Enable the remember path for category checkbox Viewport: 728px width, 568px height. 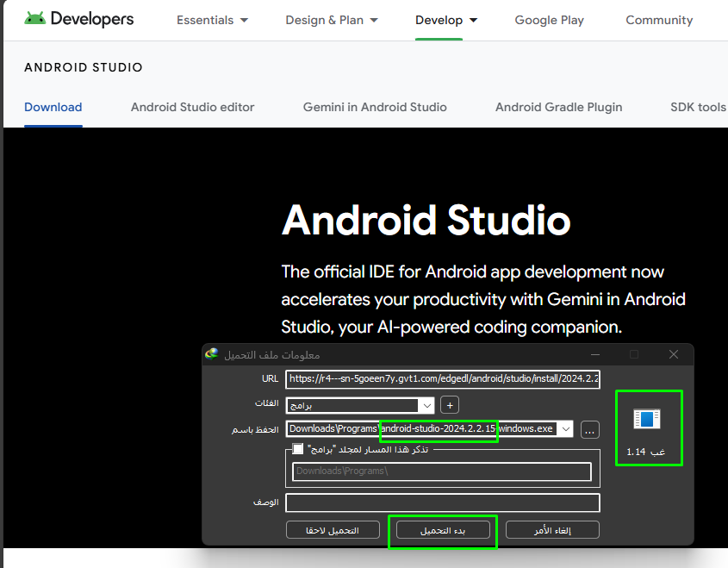(x=298, y=449)
